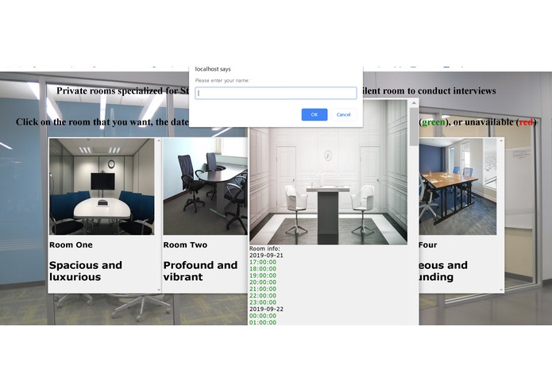Click the 2019-09-22 date label

tap(267, 309)
